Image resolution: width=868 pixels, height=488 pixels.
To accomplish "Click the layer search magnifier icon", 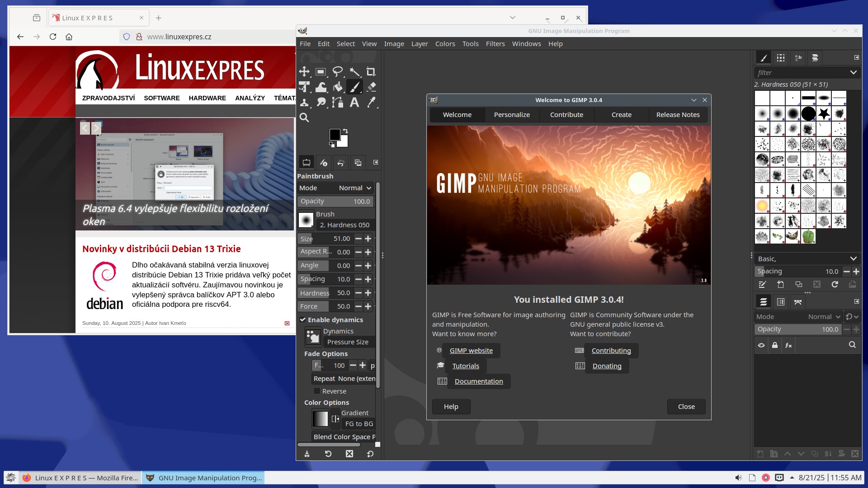I will [852, 345].
